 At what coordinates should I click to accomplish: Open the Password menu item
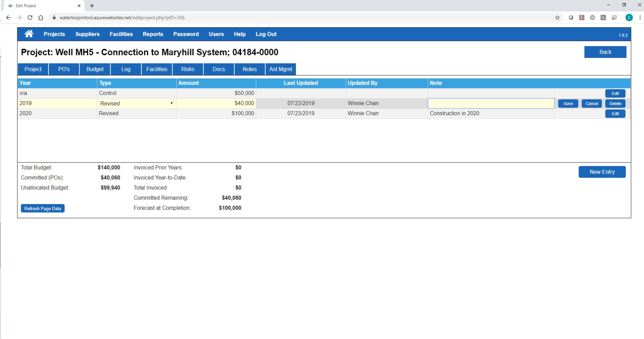[x=186, y=34]
